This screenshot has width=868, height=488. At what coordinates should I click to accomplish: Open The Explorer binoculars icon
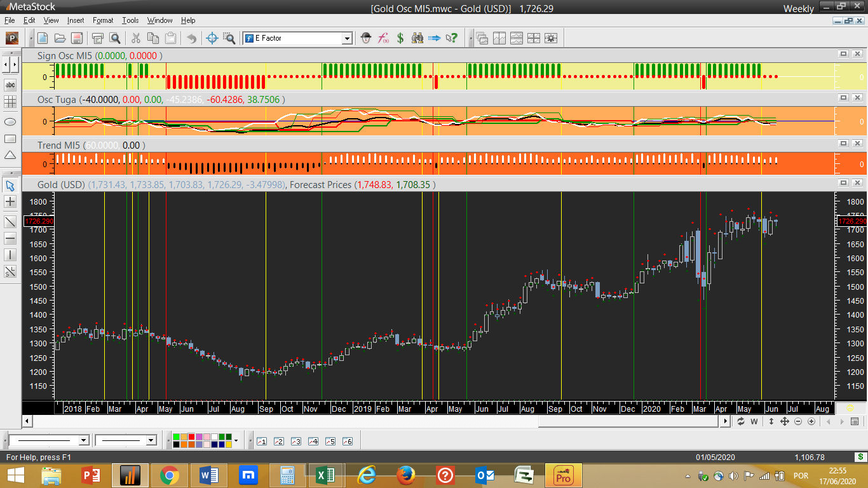pos(417,38)
